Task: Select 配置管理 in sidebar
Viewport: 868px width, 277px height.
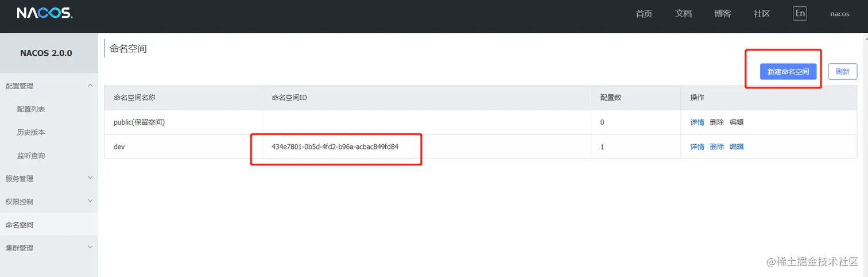Action: click(x=20, y=86)
